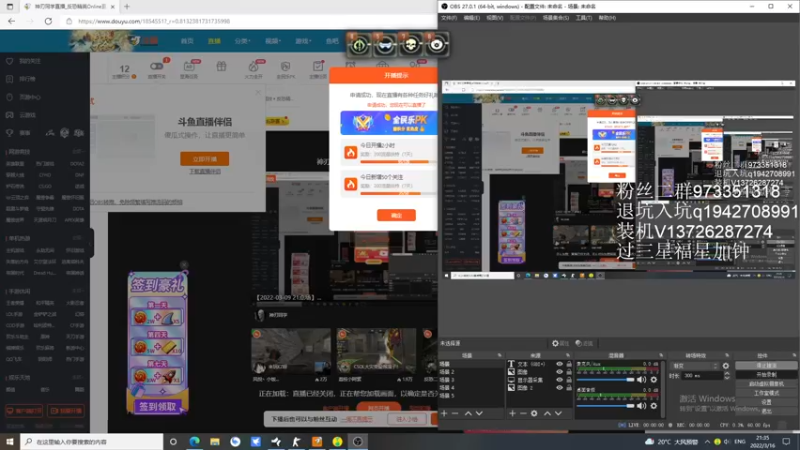Toggle lock on the 图像 source
The image size is (800, 450).
pos(569,372)
